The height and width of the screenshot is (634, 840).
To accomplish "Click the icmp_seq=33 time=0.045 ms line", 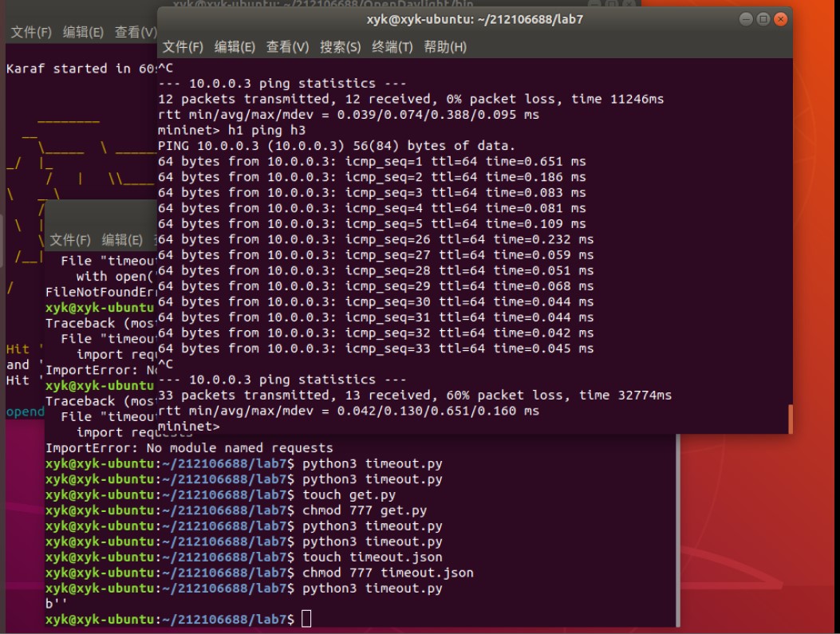I will click(x=376, y=348).
